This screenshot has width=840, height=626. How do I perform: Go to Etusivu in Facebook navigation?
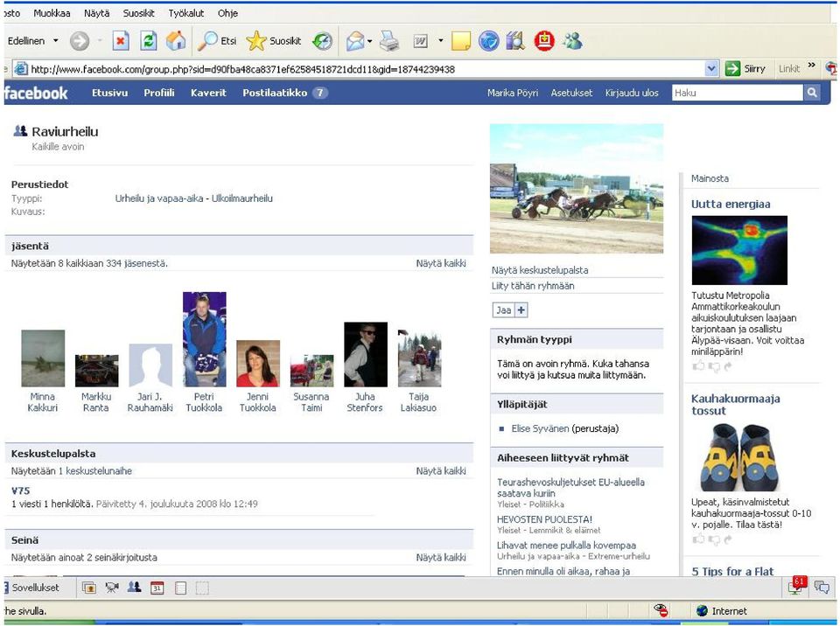[x=110, y=93]
